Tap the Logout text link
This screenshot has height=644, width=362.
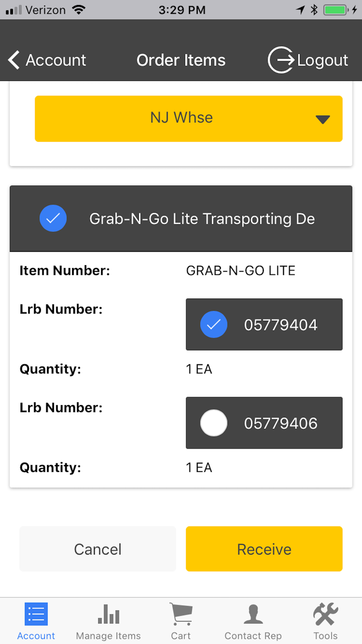pos(323,60)
